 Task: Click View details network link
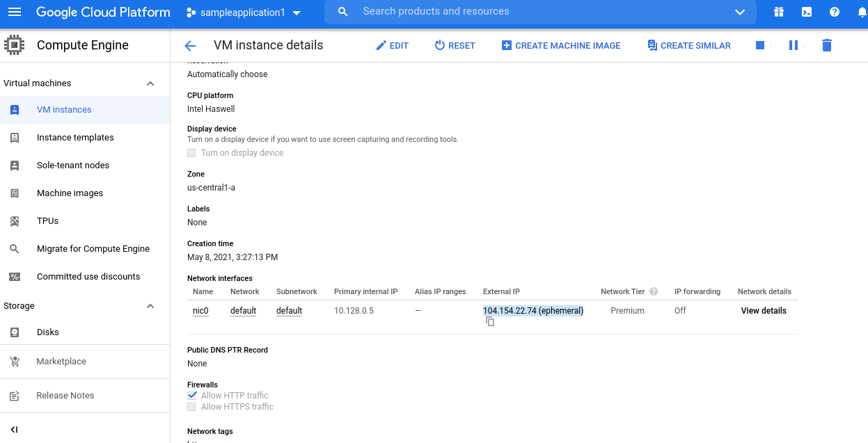coord(764,311)
